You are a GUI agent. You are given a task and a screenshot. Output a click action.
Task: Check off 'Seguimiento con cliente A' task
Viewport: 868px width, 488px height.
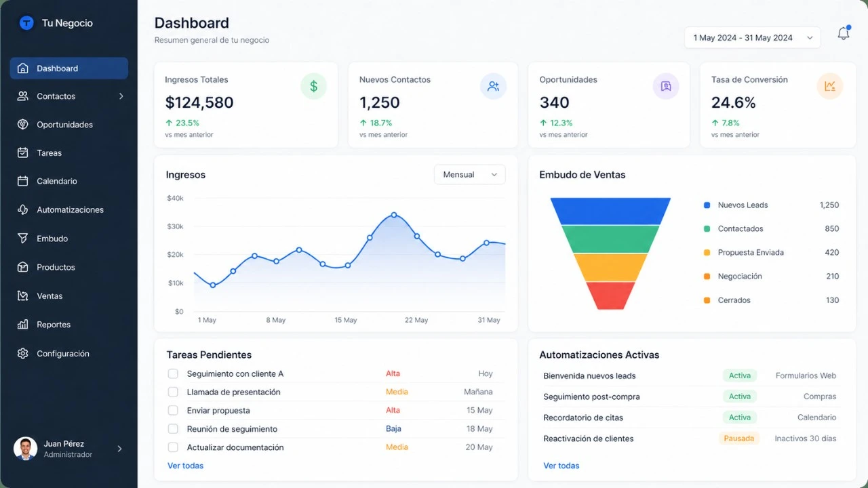click(x=173, y=373)
